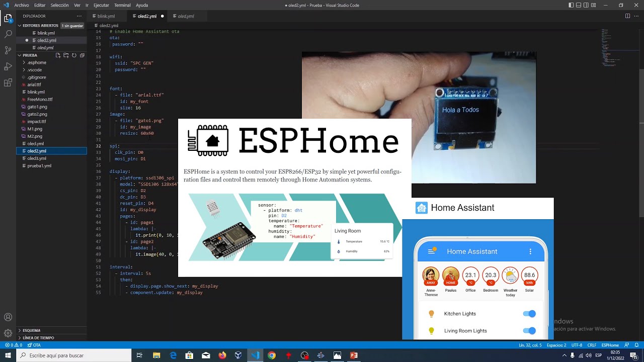The height and width of the screenshot is (362, 644).
Task: Toggle the primary side bar
Action: click(x=571, y=5)
